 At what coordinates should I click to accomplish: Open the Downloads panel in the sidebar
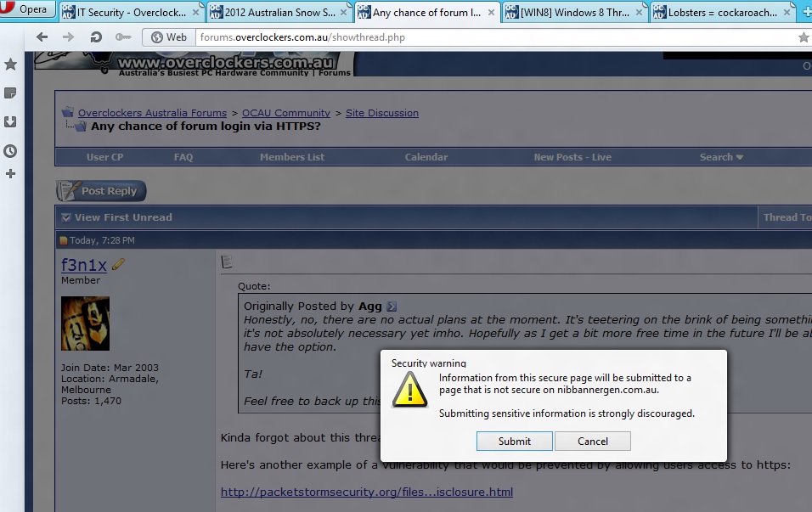[x=10, y=122]
